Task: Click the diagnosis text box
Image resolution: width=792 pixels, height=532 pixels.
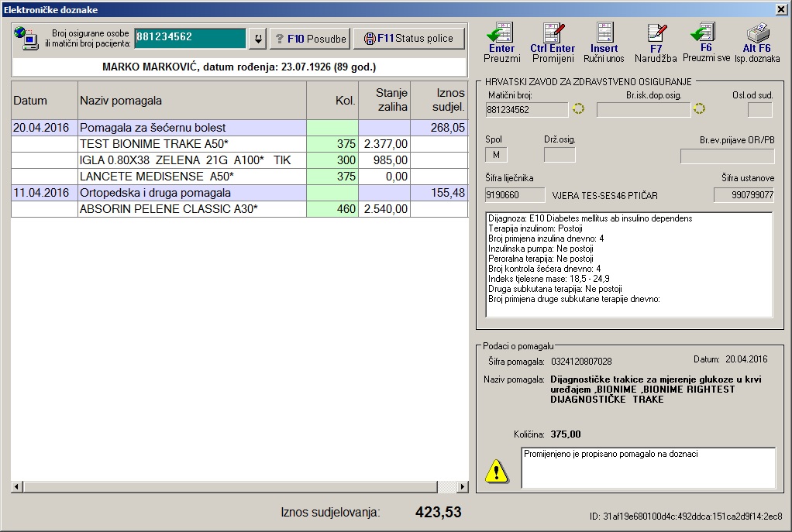Action: tap(628, 265)
